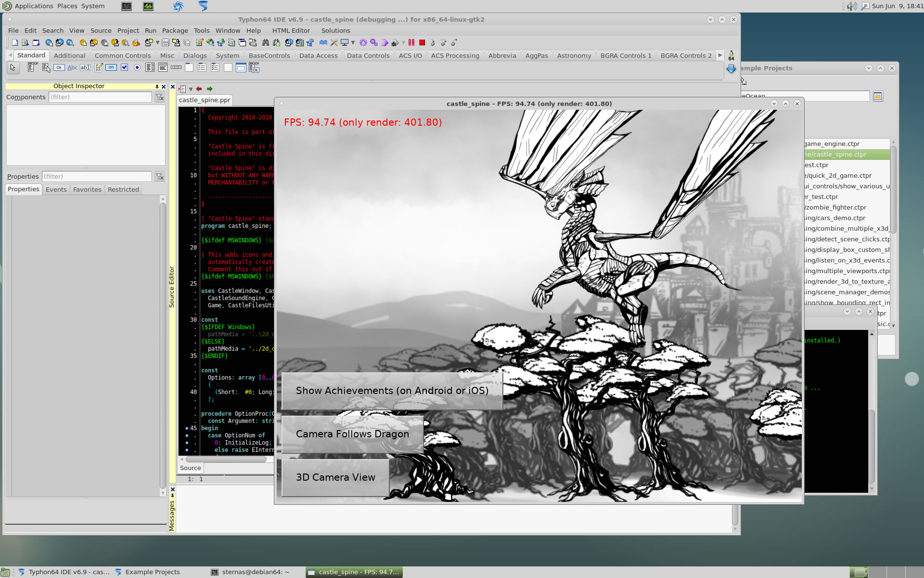Open the Restricted tab in Object Inspector
This screenshot has width=924, height=578.
(x=123, y=189)
